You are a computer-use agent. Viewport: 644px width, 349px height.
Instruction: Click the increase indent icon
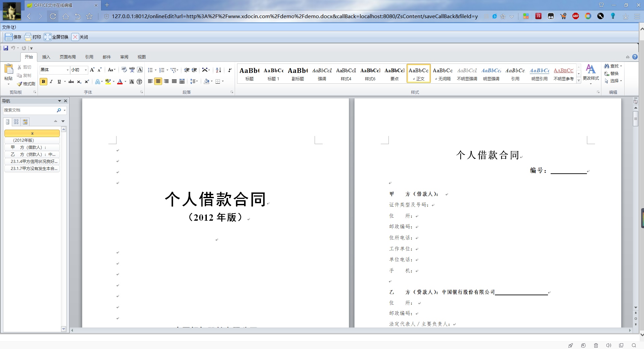coord(194,70)
